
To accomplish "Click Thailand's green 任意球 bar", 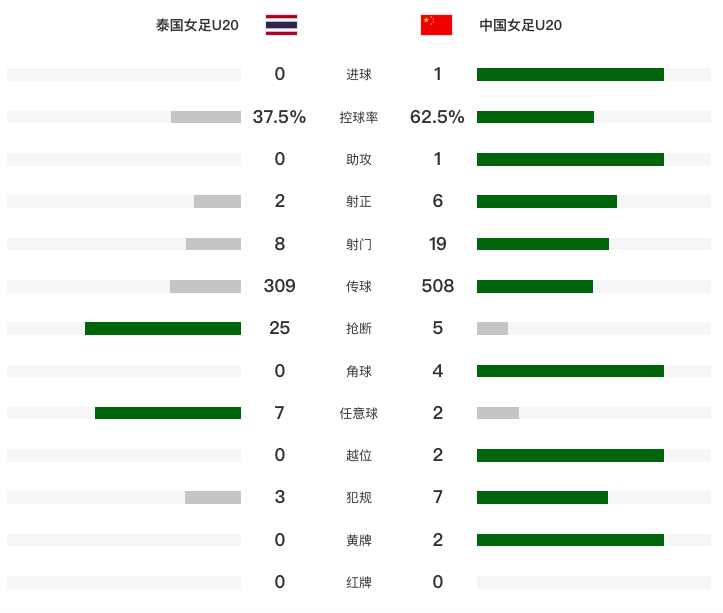I will click(168, 413).
